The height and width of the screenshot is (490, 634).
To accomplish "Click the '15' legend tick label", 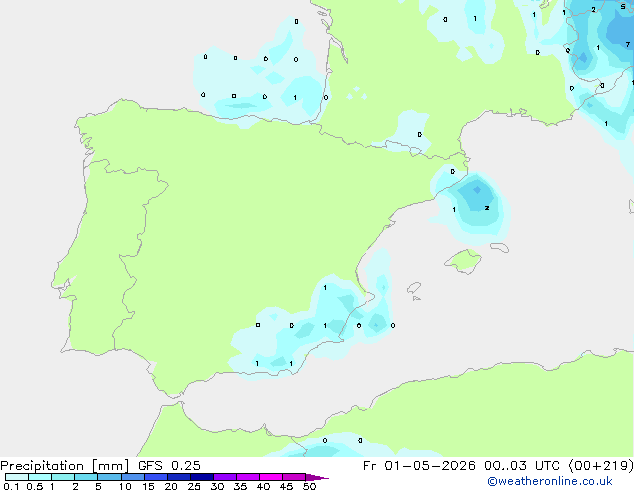I will point(148,486).
